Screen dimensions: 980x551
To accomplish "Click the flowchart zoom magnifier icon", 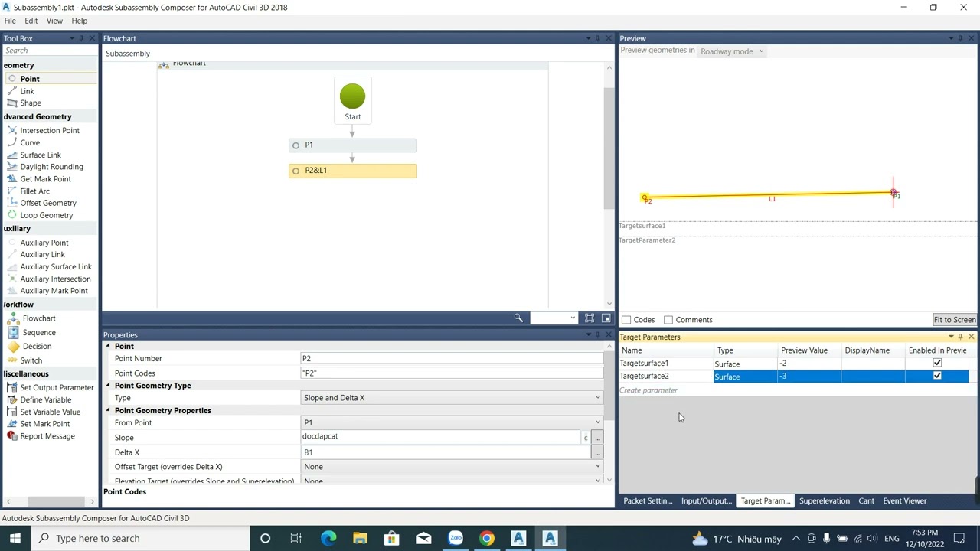I will [518, 318].
